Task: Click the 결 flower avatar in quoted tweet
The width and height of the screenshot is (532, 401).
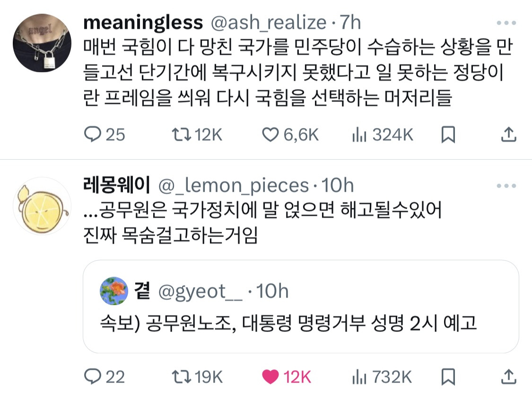Action: pyautogui.click(x=114, y=291)
